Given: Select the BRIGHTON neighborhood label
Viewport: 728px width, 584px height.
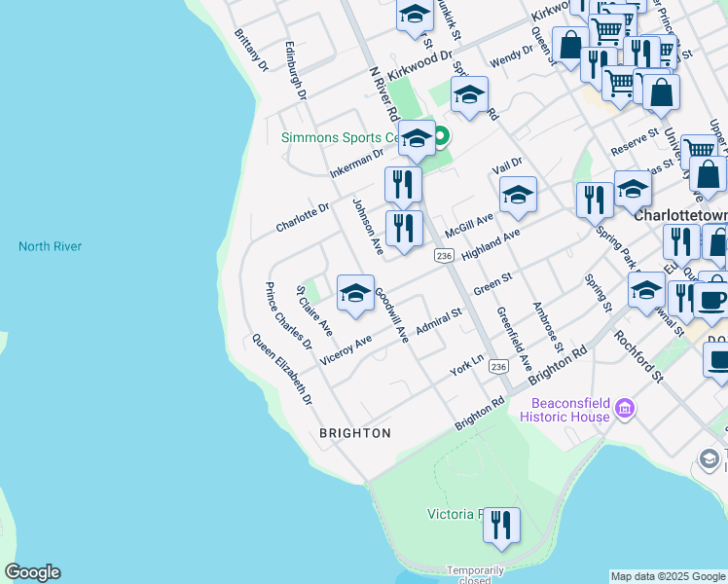Looking at the screenshot, I should click(355, 433).
